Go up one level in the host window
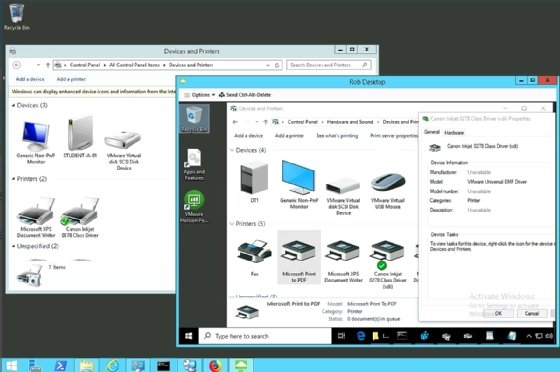The width and height of the screenshot is (560, 372). [48, 65]
